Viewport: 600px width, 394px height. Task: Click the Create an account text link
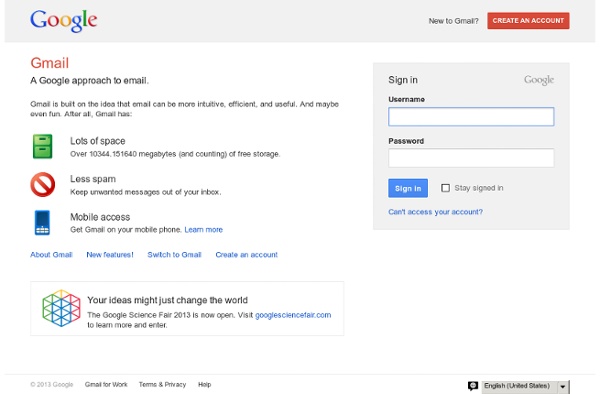(246, 255)
